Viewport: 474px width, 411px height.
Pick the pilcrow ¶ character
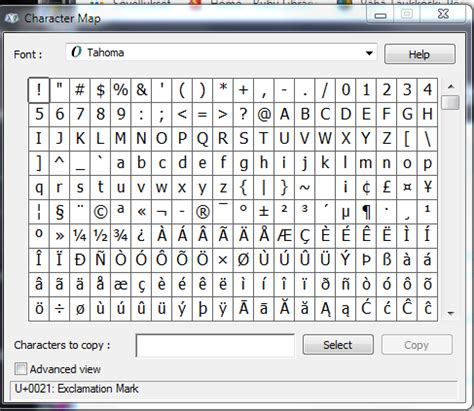coord(366,212)
